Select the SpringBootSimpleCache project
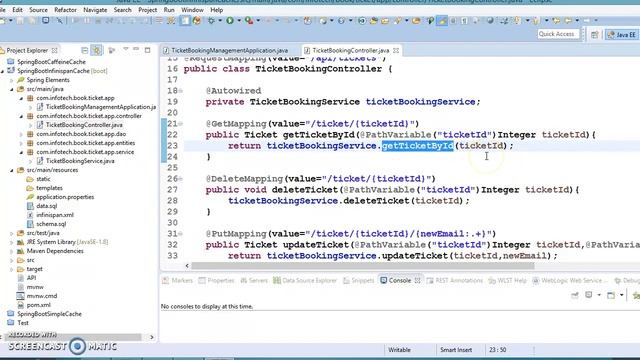The image size is (640, 360). pyautogui.click(x=49, y=314)
